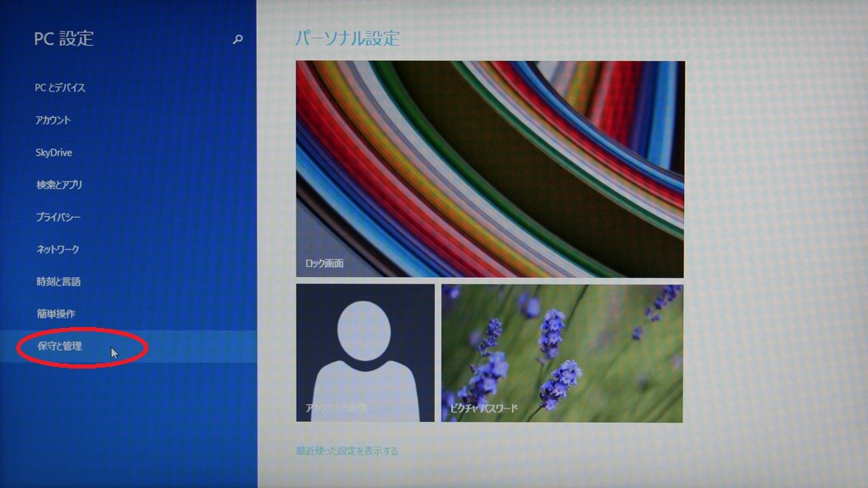Click the search magnifier icon
Screen dimensions: 868x488
pos(237,39)
